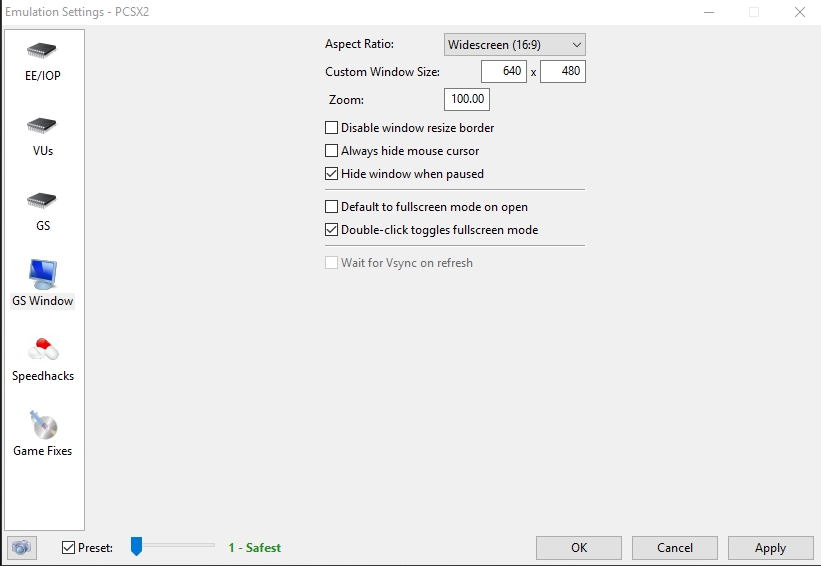
Task: Click the preset level slider handle
Action: tap(136, 546)
